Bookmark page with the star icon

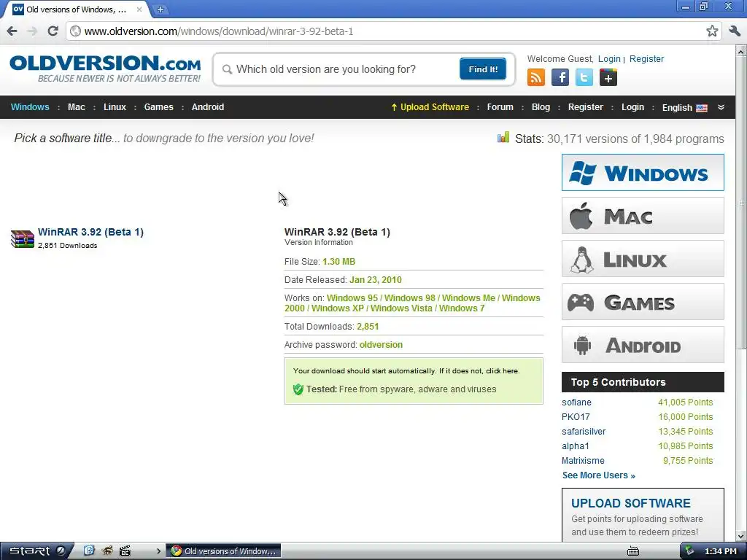coord(712,31)
